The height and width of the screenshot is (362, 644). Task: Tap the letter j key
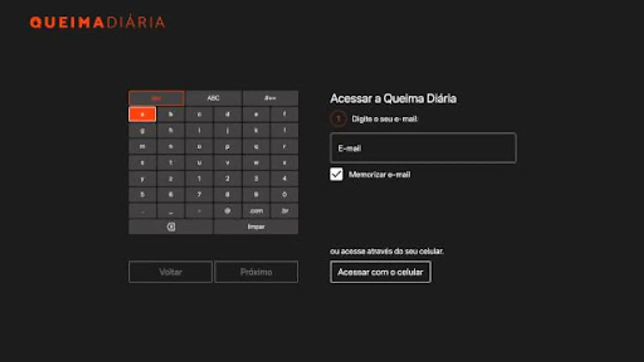pos(227,130)
